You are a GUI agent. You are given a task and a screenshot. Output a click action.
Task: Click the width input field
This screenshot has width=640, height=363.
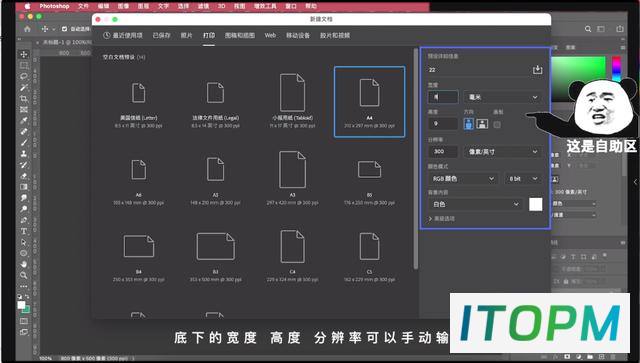point(443,97)
